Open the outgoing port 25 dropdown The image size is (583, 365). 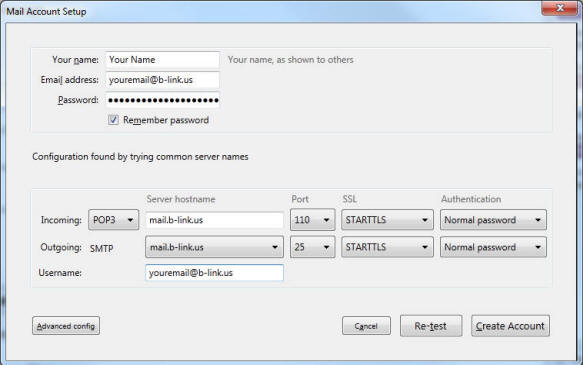pyautogui.click(x=312, y=247)
